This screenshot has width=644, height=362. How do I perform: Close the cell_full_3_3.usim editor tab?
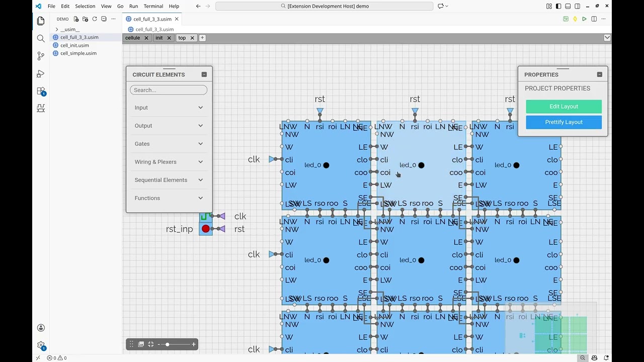tap(177, 19)
